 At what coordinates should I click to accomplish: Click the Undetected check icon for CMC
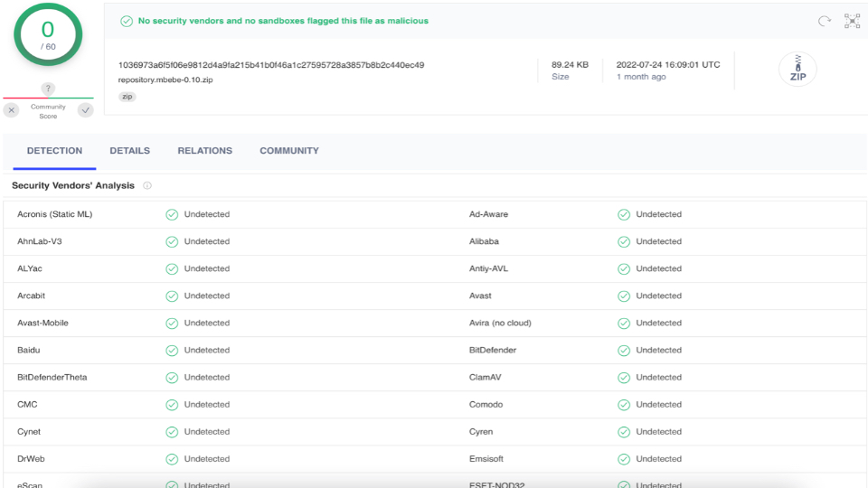tap(172, 405)
